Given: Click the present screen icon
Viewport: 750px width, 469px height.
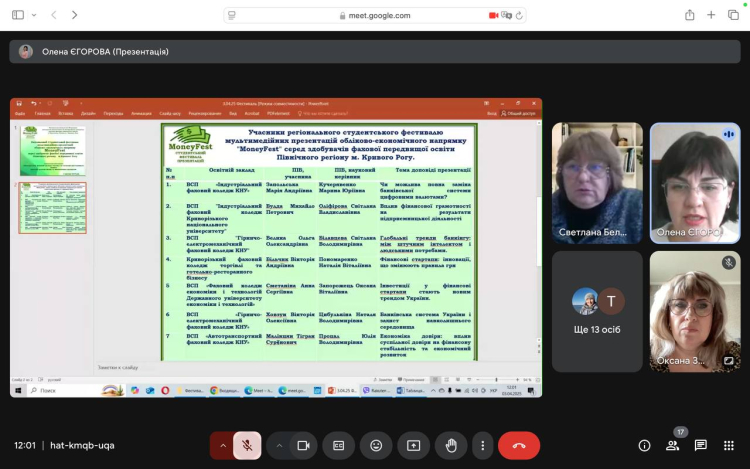Looking at the screenshot, I should (413, 445).
